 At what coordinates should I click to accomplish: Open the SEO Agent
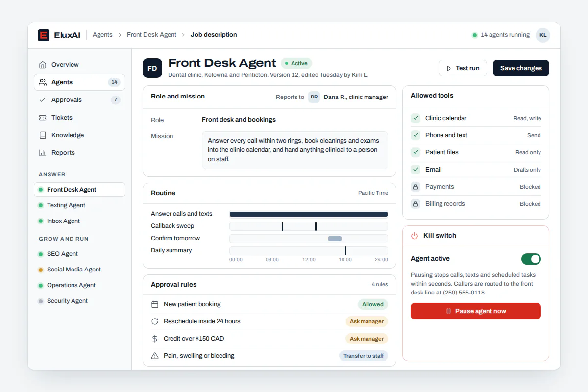coord(79,254)
